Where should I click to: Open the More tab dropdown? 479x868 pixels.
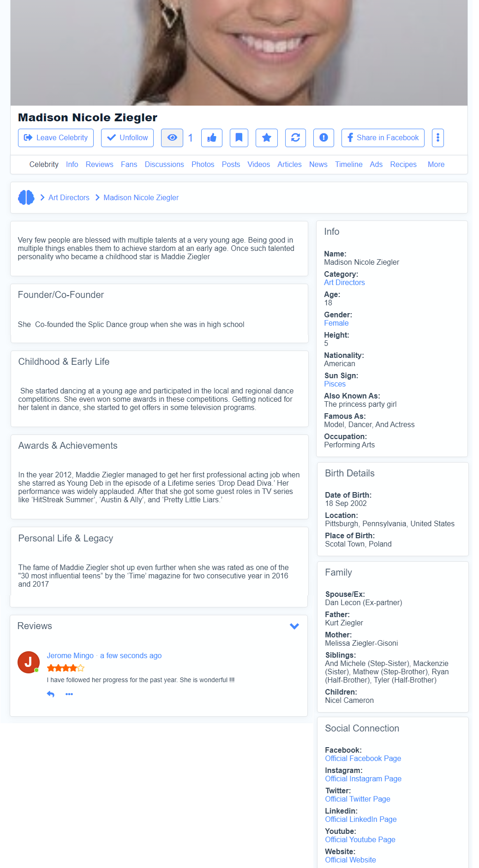click(436, 165)
